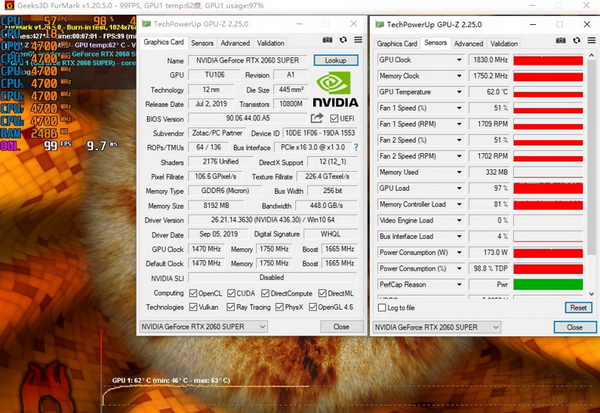This screenshot has height=413, width=600.
Task: Click the Name field NVIDIA GeForce RTX 2060 SUPER
Action: click(248, 60)
